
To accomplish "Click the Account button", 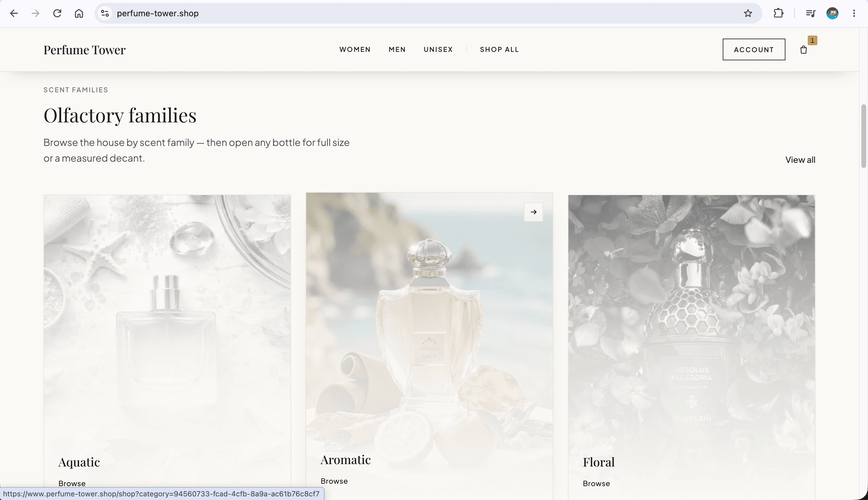I will point(754,49).
